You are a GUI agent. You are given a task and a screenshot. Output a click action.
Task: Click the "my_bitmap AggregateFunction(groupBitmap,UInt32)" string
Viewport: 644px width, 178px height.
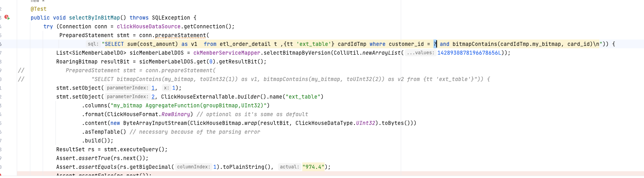pyautogui.click(x=189, y=105)
